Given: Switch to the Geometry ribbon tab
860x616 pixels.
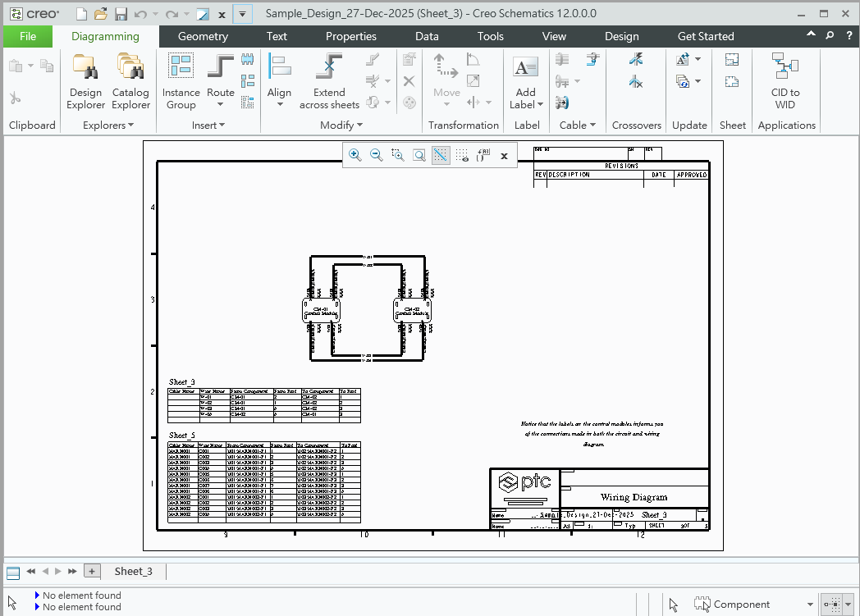Looking at the screenshot, I should (203, 36).
